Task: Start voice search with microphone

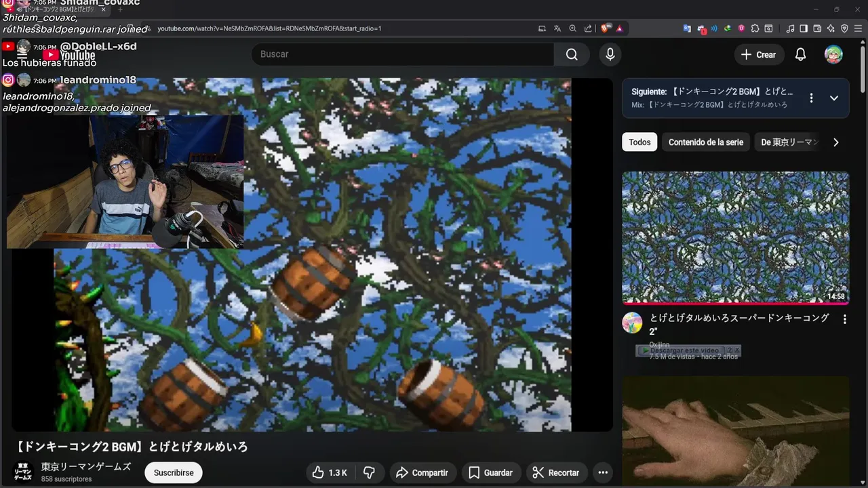Action: point(610,54)
